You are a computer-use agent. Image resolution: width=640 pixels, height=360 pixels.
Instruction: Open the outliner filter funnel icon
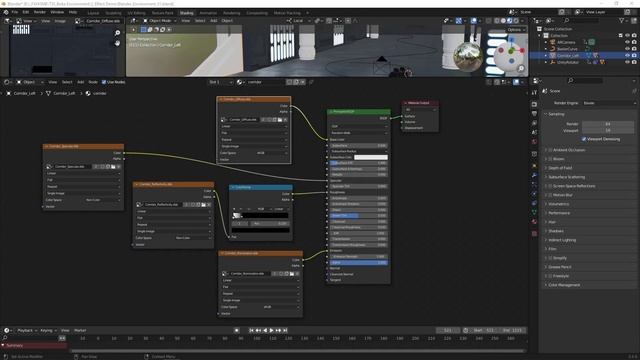click(622, 20)
